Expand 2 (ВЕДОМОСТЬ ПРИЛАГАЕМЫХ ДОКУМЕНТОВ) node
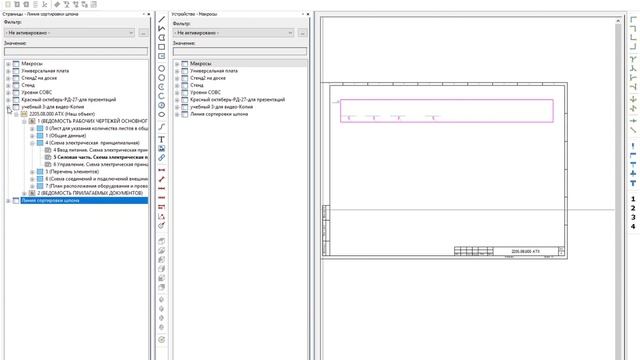This screenshot has width=640, height=360. (24, 193)
